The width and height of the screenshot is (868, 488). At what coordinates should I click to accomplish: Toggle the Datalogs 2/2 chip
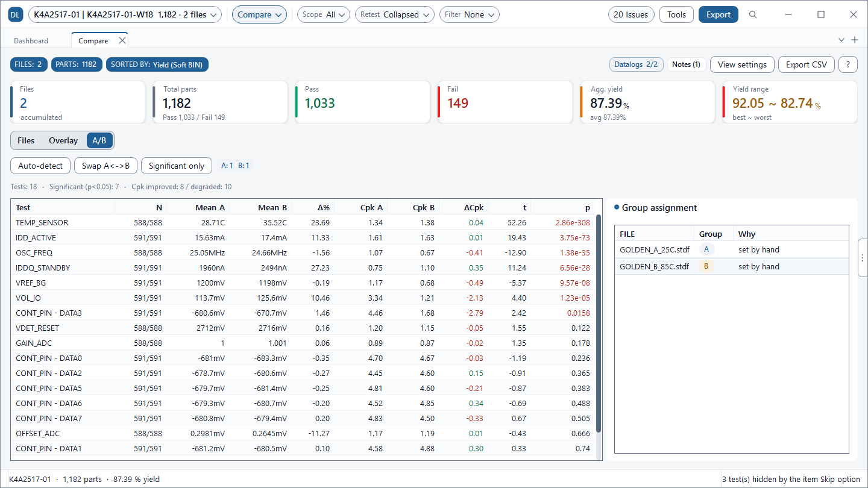tap(637, 64)
